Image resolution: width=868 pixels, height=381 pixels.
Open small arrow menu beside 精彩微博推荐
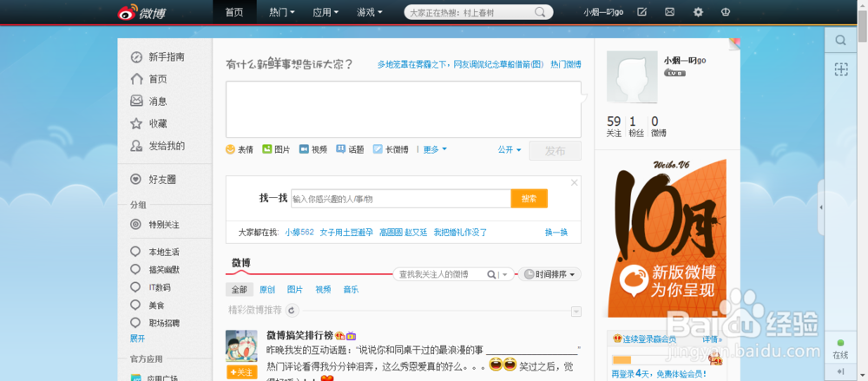[576, 312]
